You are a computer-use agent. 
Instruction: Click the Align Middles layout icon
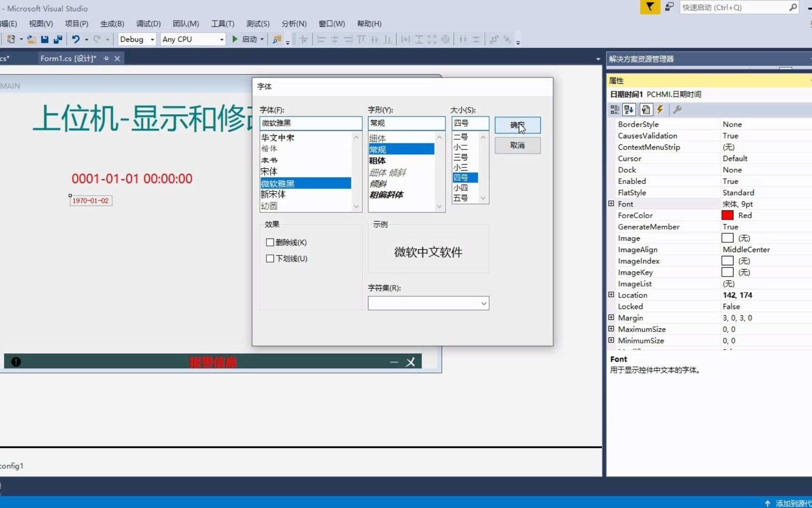tap(374, 40)
